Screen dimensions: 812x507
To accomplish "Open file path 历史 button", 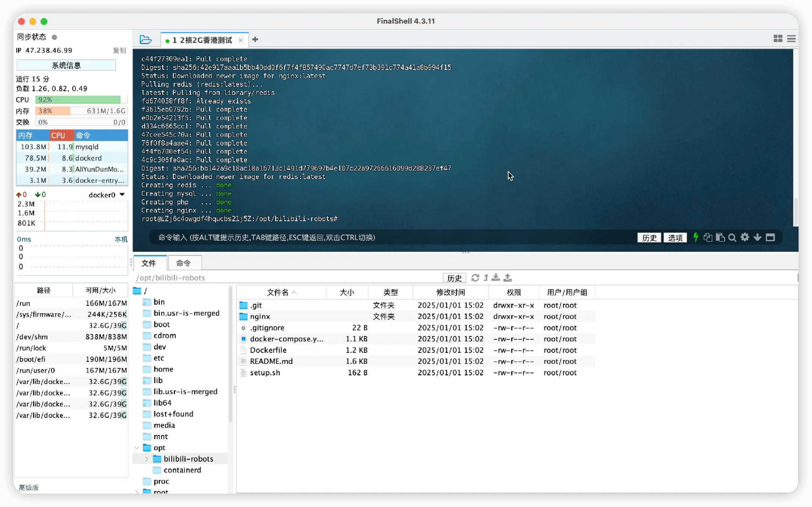I will [x=454, y=278].
